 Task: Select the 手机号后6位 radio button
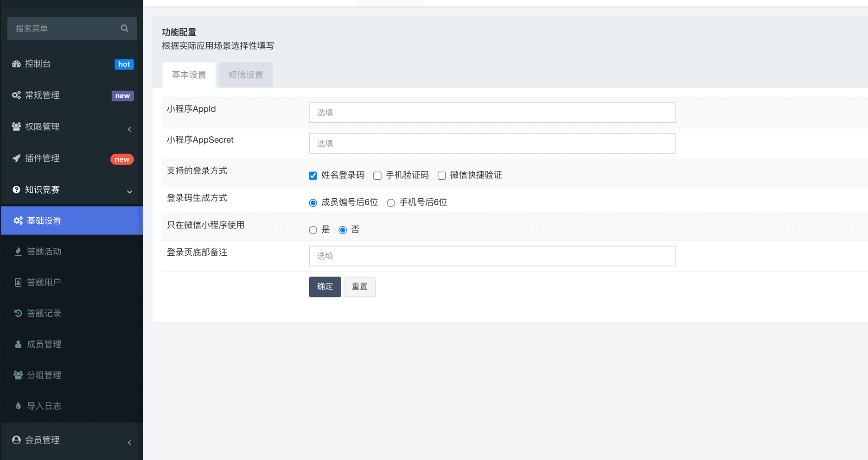tap(391, 203)
